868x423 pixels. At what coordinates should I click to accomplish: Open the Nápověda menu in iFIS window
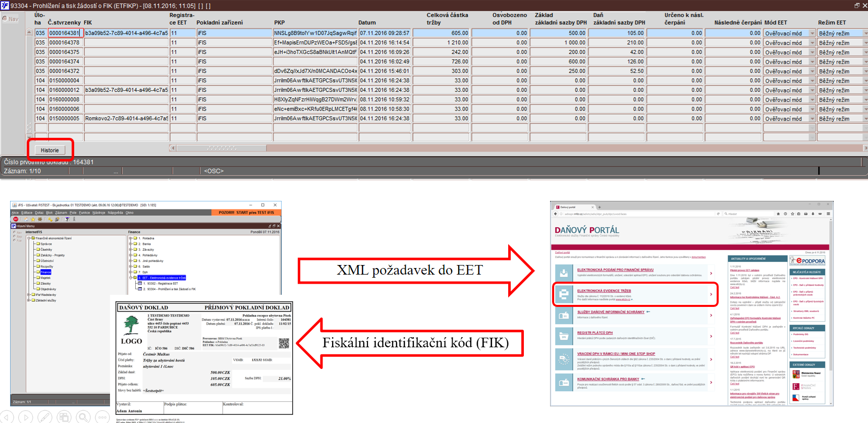[x=116, y=213]
